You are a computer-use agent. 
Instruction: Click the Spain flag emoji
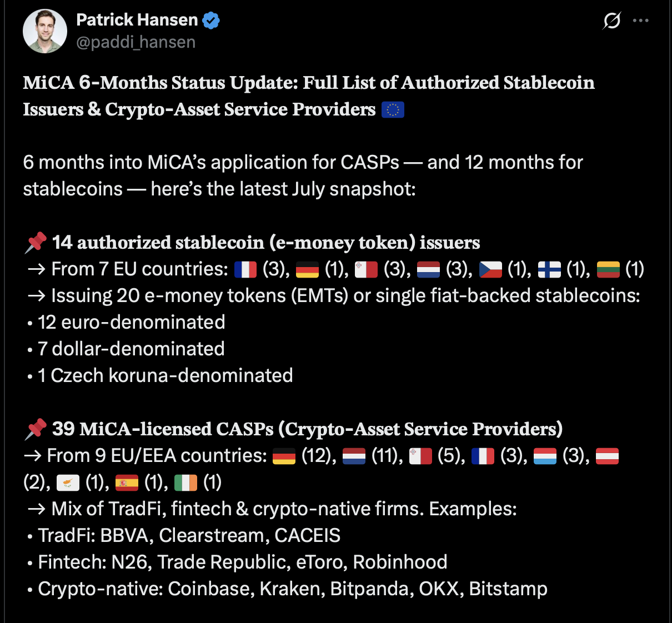coord(127,483)
